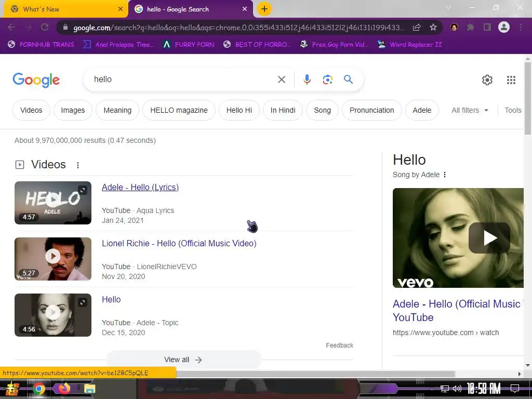Open the notification center icon

[x=515, y=389]
